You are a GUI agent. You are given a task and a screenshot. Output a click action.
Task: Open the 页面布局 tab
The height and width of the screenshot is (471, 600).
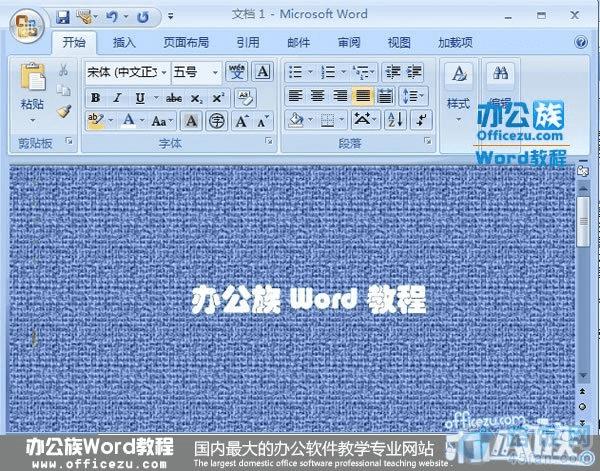[x=186, y=42]
